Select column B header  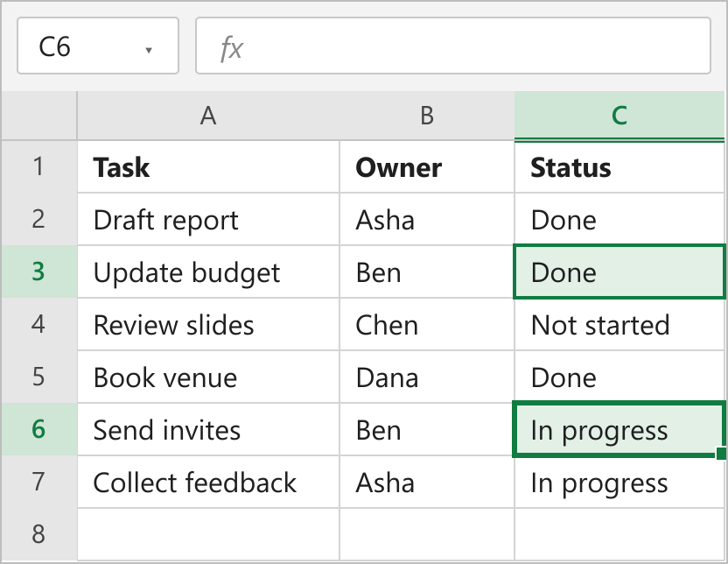[x=427, y=116]
